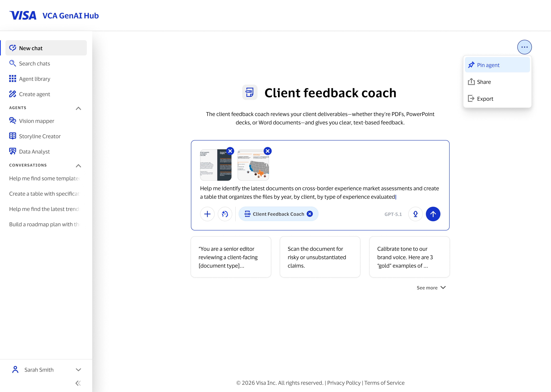Choose Share from the options menu
The height and width of the screenshot is (392, 551).
(497, 82)
